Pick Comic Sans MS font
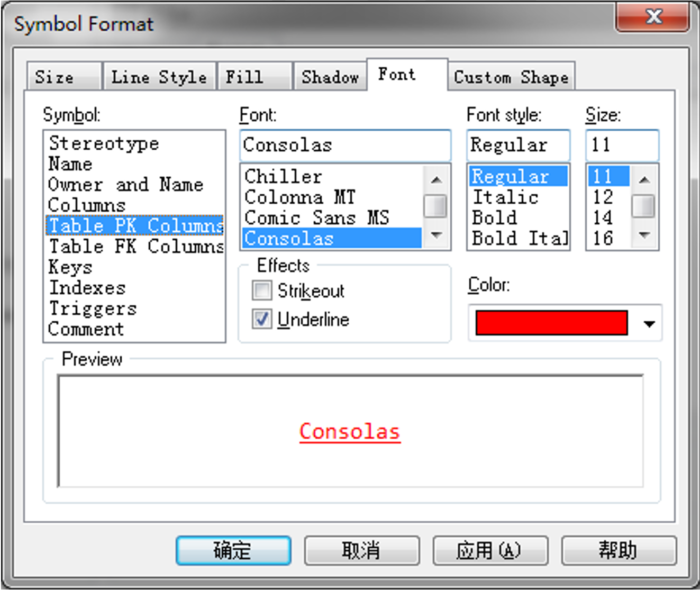Image resolution: width=700 pixels, height=590 pixels. [x=332, y=217]
